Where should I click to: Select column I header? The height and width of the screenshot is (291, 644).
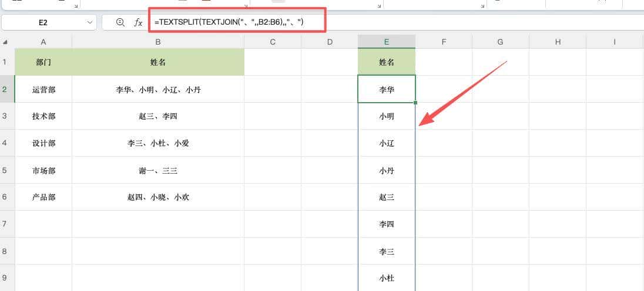point(615,42)
